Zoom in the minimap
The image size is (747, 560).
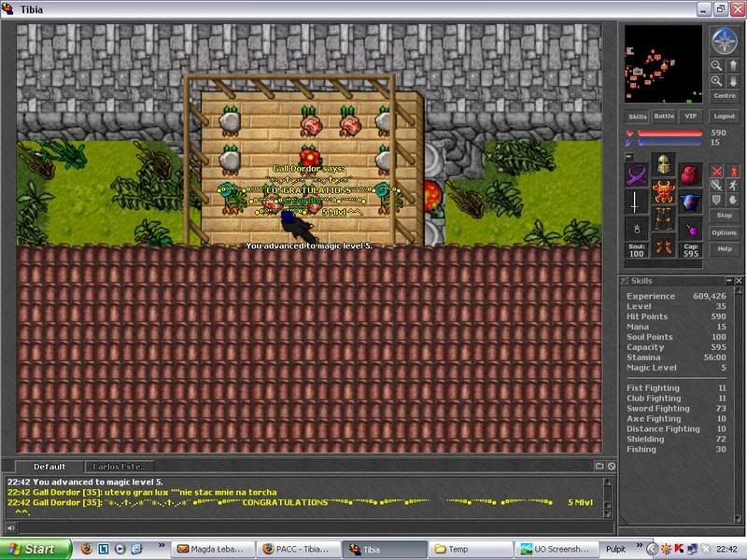click(x=716, y=81)
